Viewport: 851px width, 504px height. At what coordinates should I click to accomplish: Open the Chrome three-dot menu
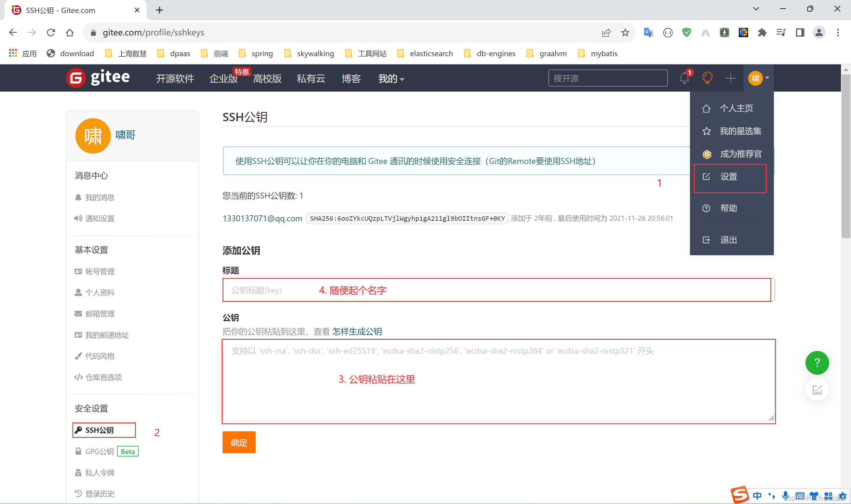838,32
